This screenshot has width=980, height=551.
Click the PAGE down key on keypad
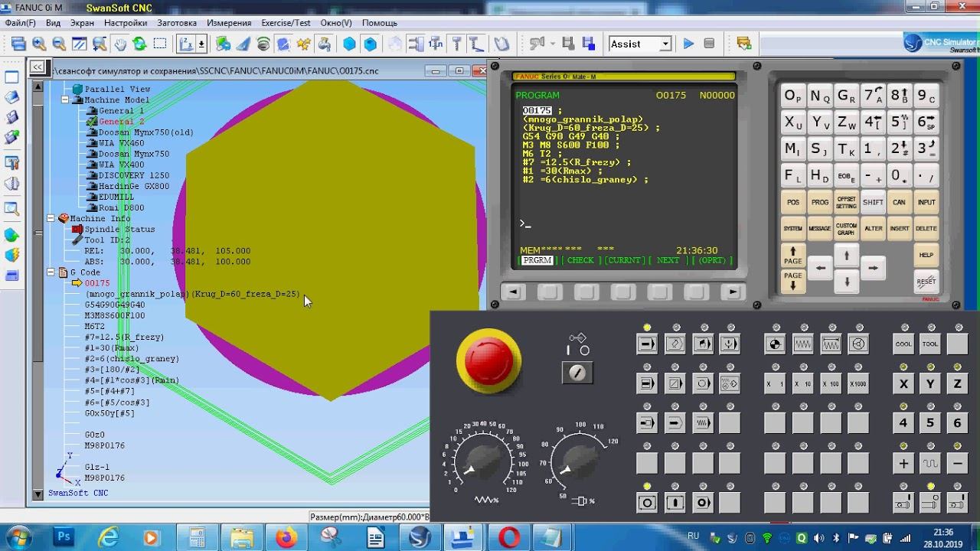point(792,281)
